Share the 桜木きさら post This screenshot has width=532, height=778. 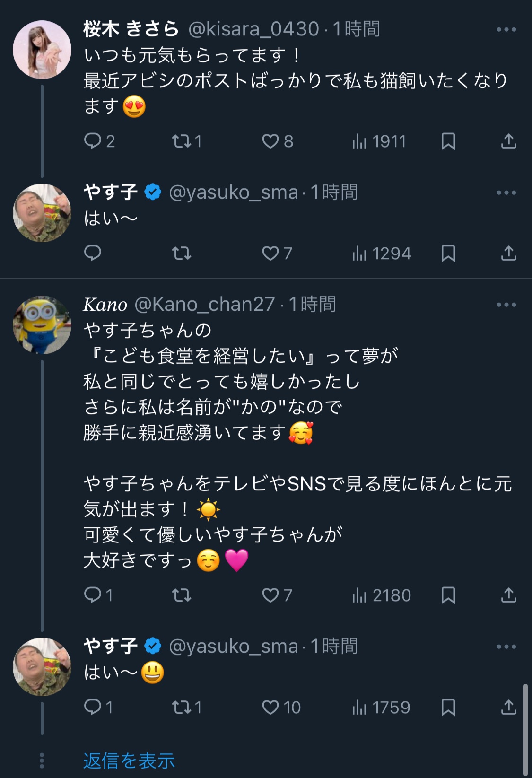[x=508, y=141]
